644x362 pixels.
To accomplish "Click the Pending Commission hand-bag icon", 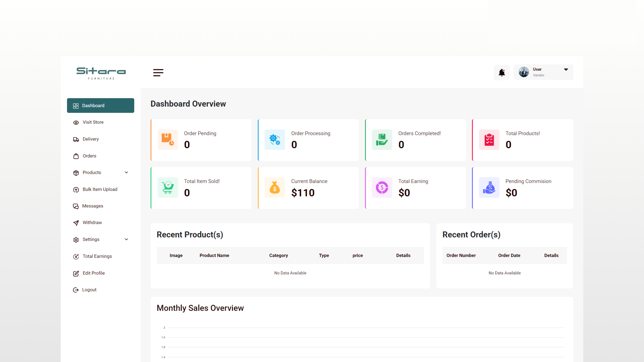I will (x=489, y=187).
